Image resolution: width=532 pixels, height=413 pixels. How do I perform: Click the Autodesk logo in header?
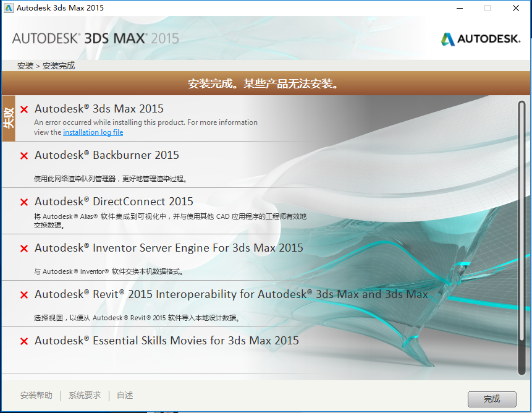(481, 39)
